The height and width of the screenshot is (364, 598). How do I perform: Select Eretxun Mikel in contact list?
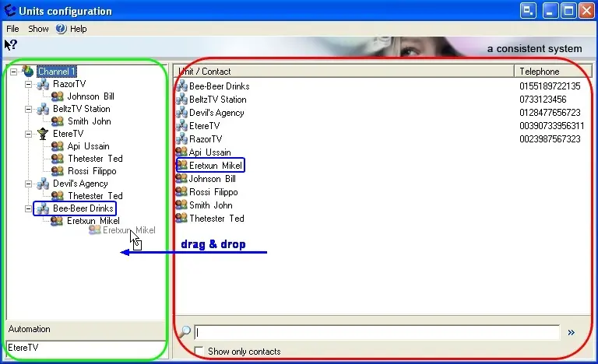click(x=216, y=166)
